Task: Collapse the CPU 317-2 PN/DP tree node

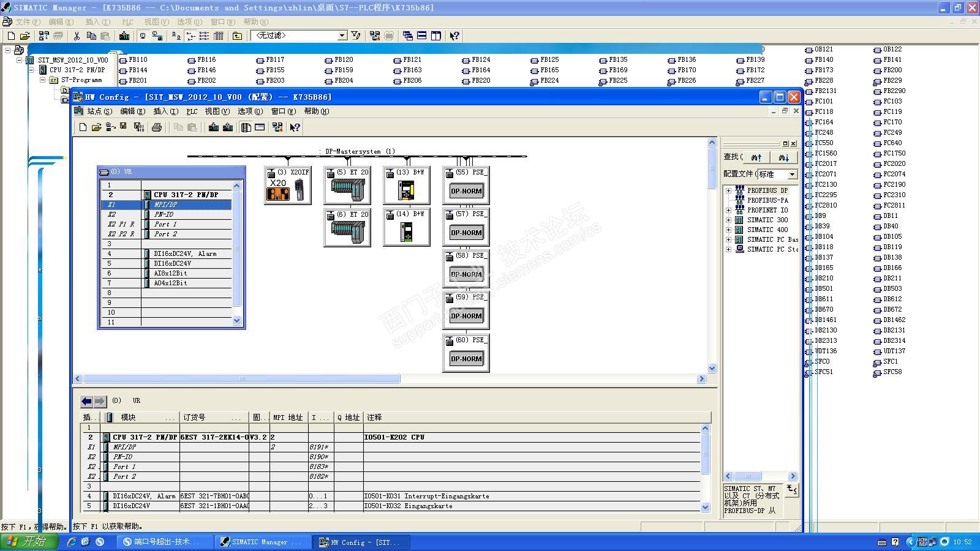Action: [31, 70]
